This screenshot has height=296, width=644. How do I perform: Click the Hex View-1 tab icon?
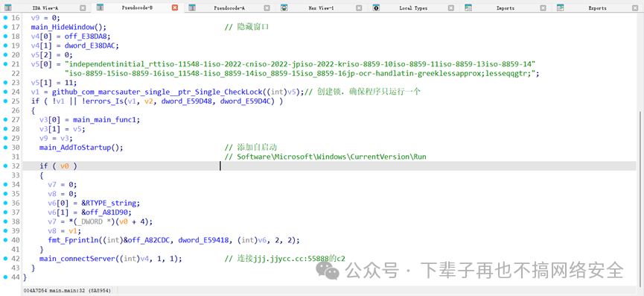[284, 7]
